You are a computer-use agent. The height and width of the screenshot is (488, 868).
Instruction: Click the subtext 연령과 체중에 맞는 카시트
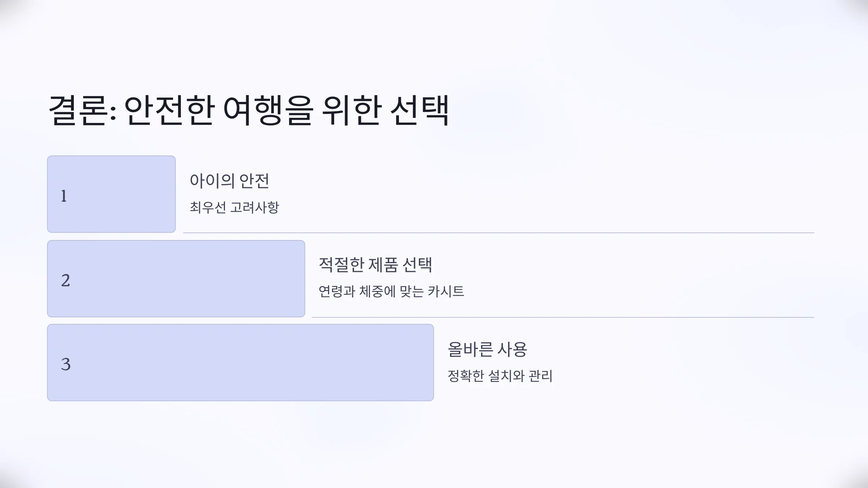click(391, 291)
